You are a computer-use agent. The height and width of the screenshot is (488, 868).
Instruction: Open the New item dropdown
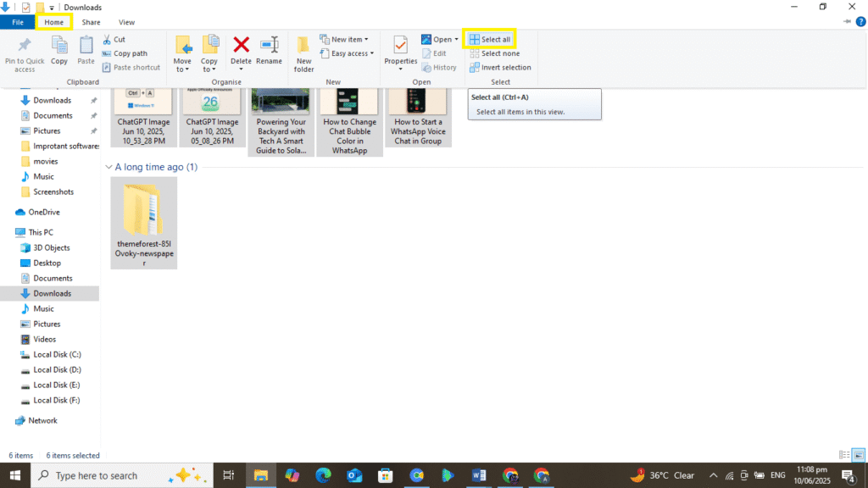pos(344,39)
